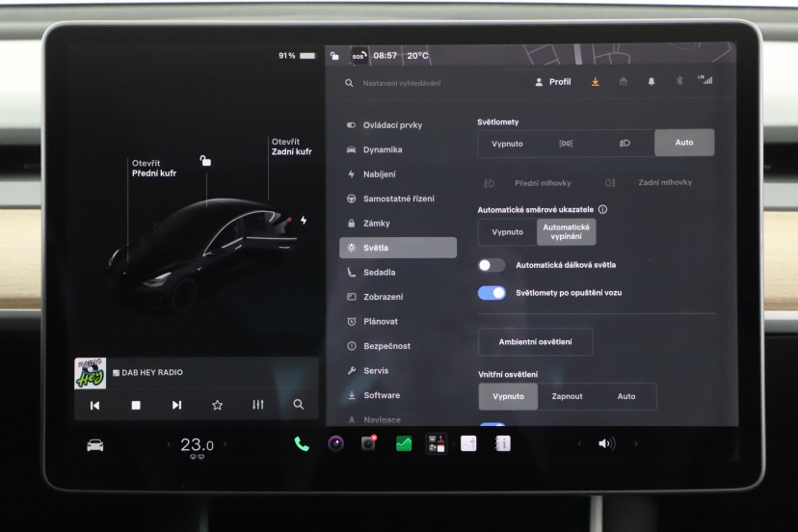Tap the notification bell icon

(x=651, y=82)
